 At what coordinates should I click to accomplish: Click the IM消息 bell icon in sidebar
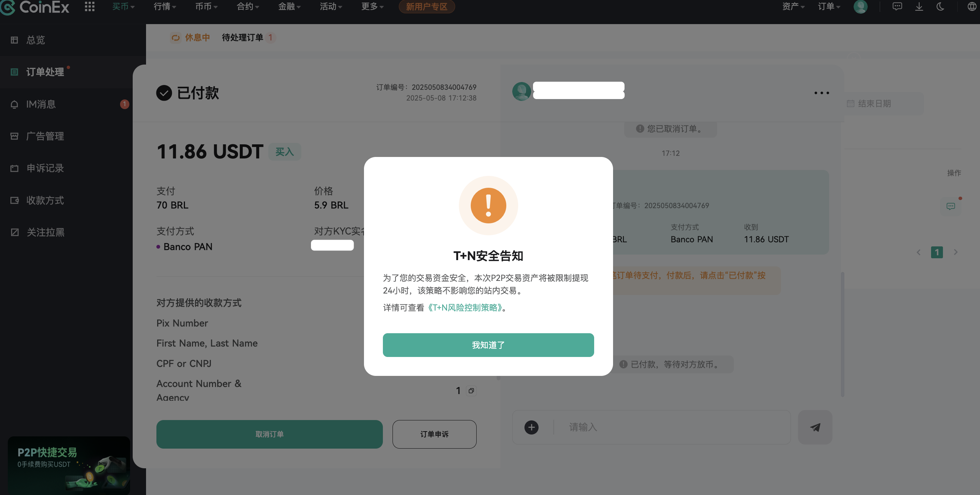click(14, 104)
